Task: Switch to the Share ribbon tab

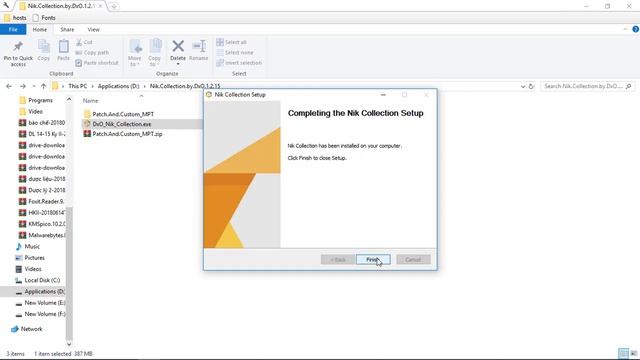Action: (67, 29)
